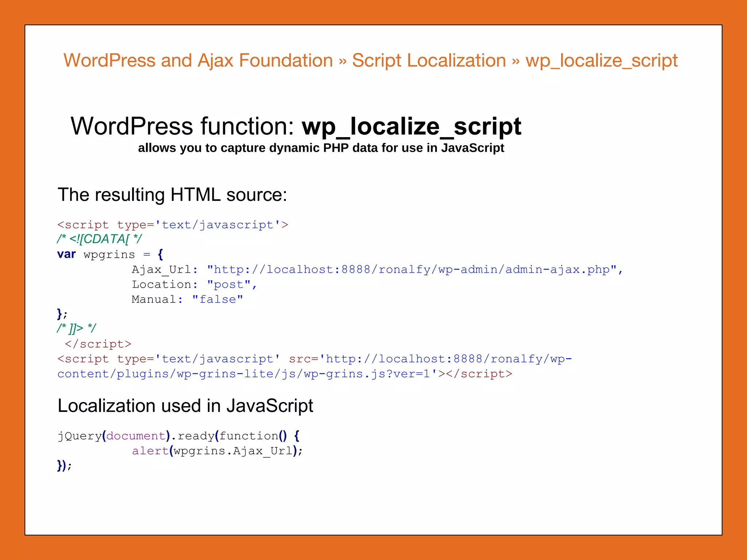
Task: Click the heading 'Localization used in JavaScript'
Action: click(x=185, y=406)
